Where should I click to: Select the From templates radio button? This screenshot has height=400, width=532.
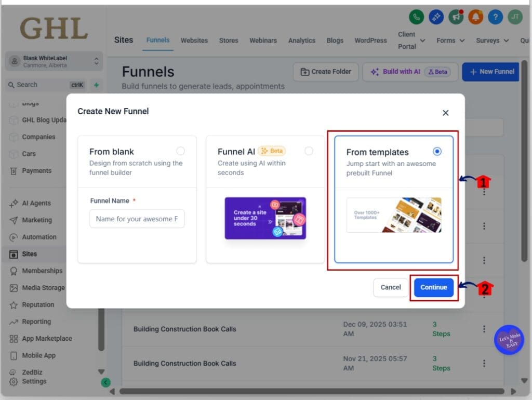coord(437,151)
